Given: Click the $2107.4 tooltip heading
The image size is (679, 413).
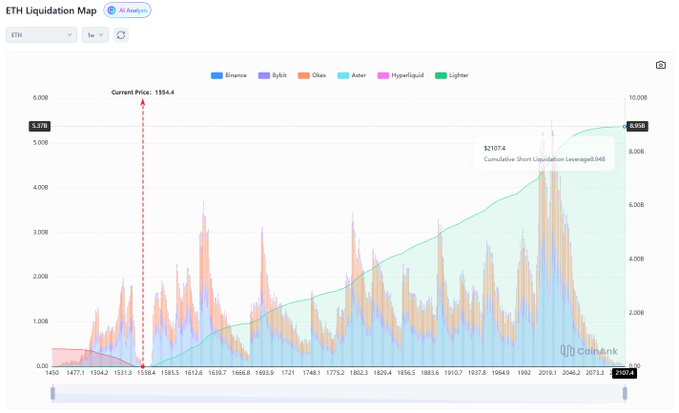Looking at the screenshot, I should (495, 148).
